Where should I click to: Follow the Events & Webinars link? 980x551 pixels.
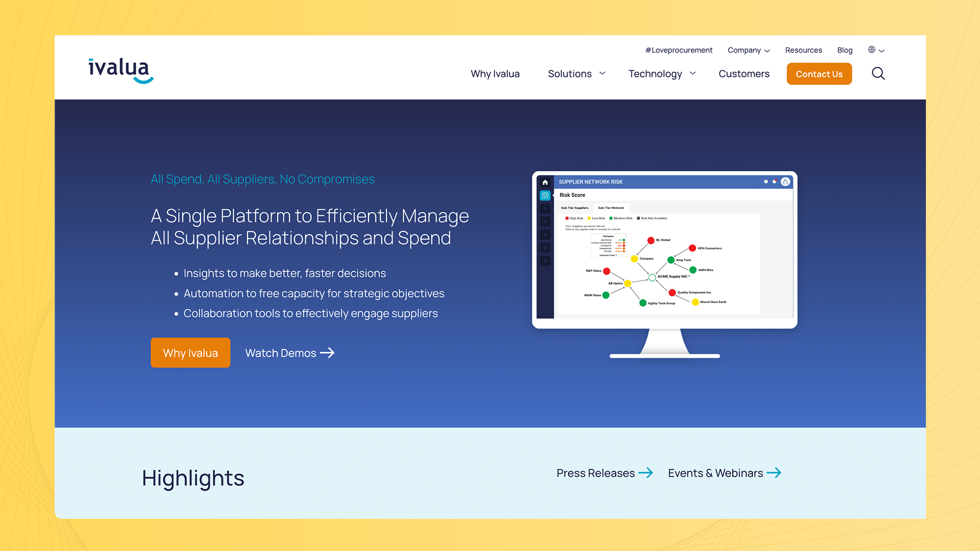725,473
